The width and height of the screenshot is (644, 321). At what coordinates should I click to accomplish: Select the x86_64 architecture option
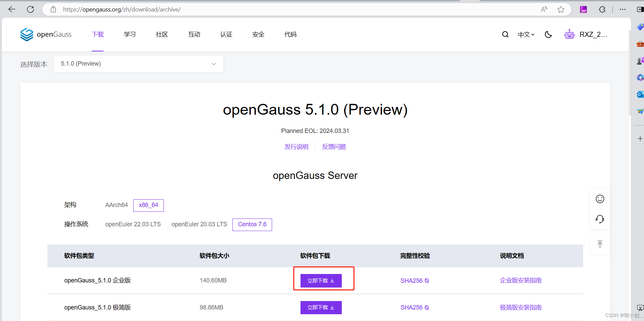click(149, 205)
